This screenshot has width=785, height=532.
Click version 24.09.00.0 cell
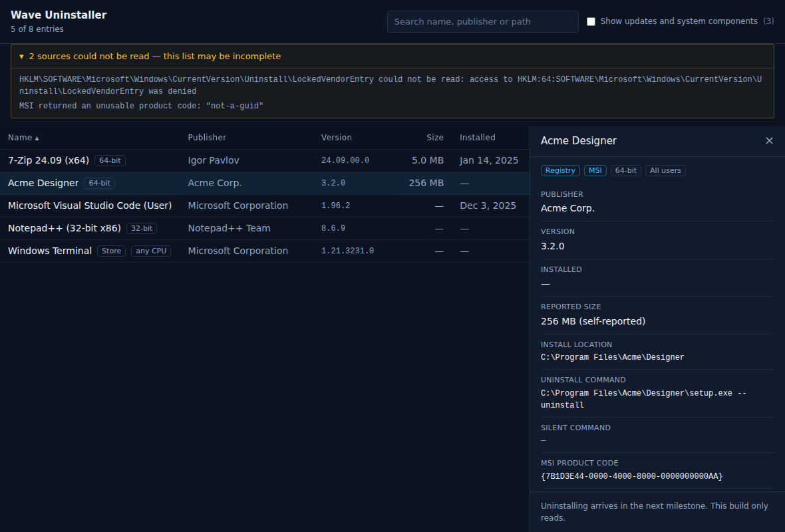pyautogui.click(x=345, y=161)
